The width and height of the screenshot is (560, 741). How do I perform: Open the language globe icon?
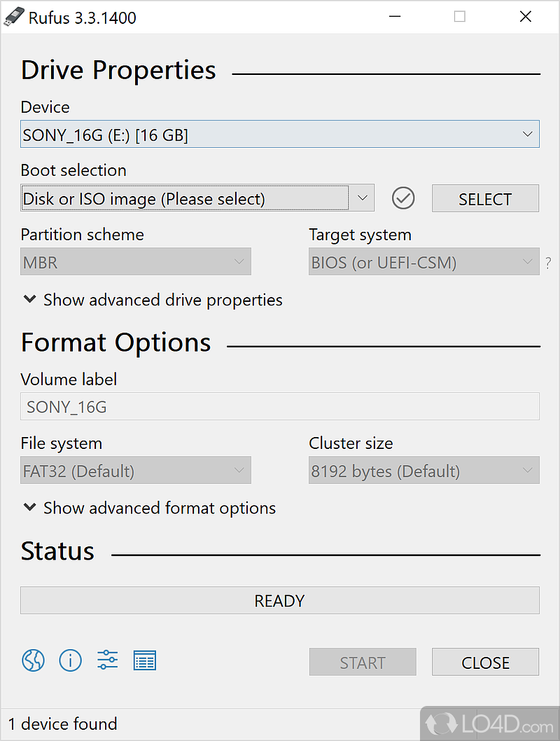pyautogui.click(x=33, y=660)
